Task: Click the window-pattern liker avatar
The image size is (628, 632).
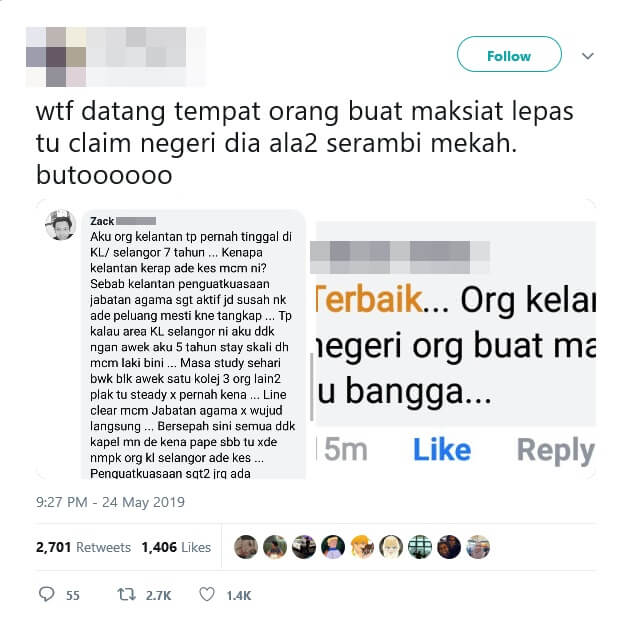Action: (x=420, y=547)
